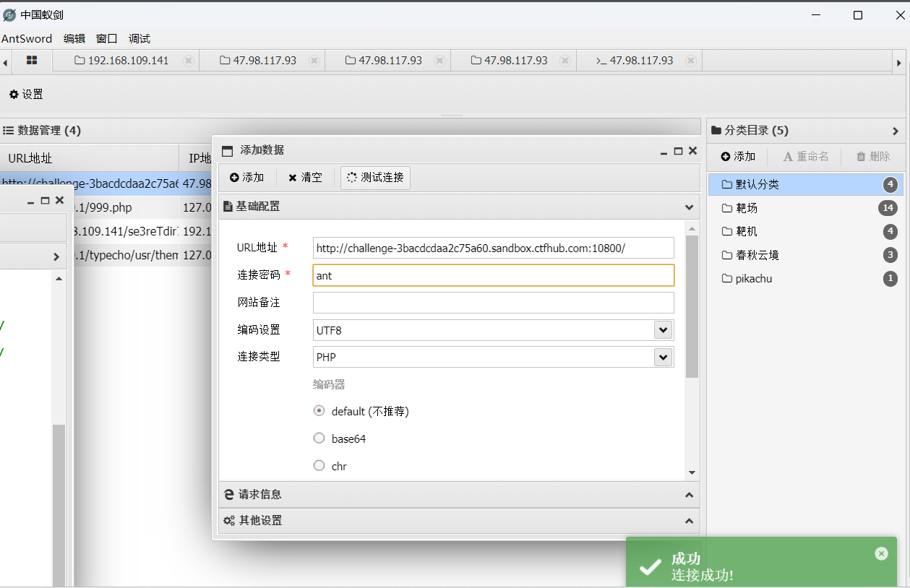This screenshot has width=910, height=588.
Task: Click 测试连接 button
Action: [x=375, y=178]
